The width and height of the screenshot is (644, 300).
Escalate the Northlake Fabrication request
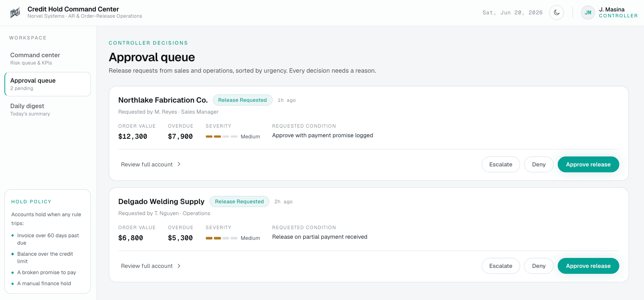click(x=501, y=164)
